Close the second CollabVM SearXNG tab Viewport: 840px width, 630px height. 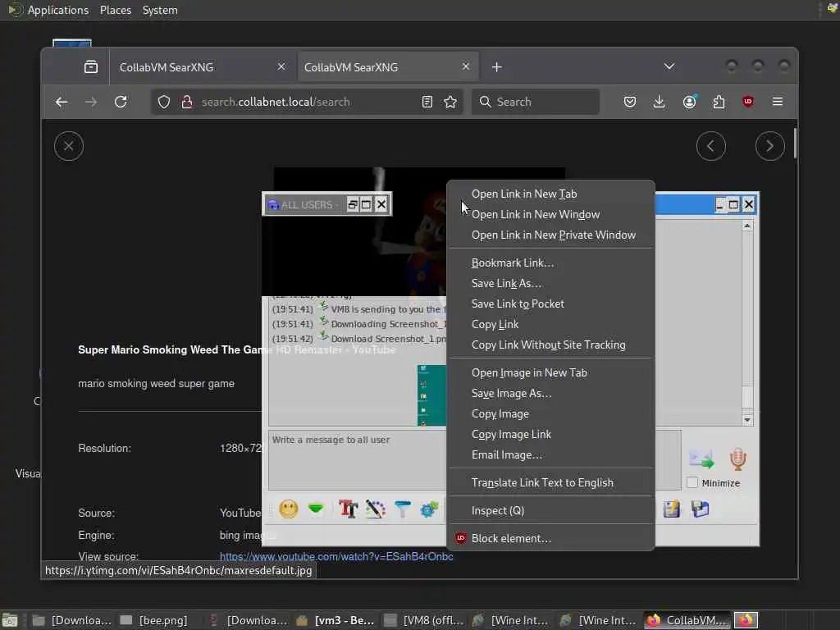(466, 66)
